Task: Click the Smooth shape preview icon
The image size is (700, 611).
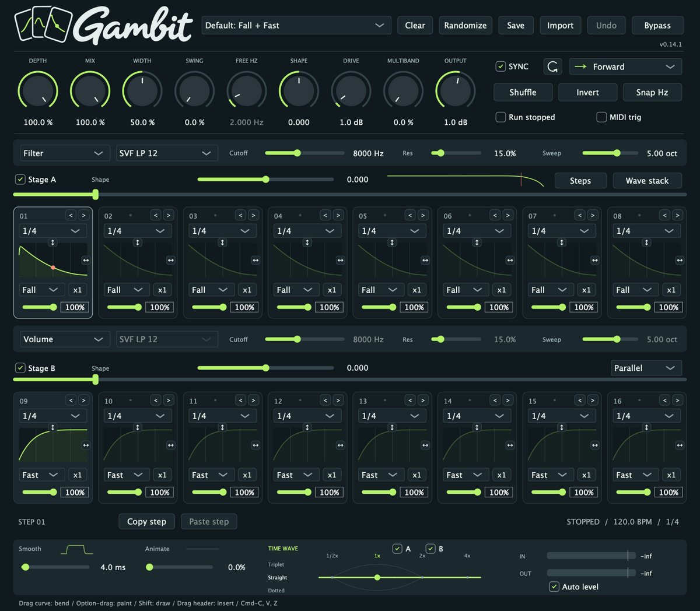Action: tap(76, 550)
